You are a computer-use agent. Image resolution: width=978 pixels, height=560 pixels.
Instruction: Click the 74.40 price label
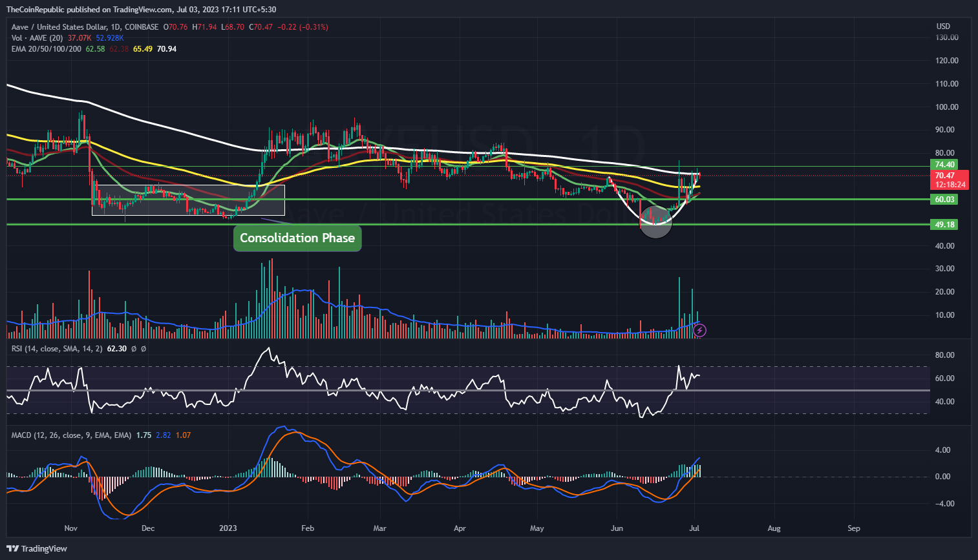(x=944, y=165)
